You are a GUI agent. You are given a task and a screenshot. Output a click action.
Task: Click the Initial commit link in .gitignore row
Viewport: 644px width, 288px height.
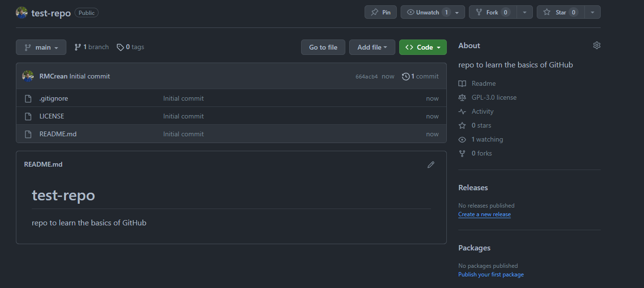tap(183, 98)
